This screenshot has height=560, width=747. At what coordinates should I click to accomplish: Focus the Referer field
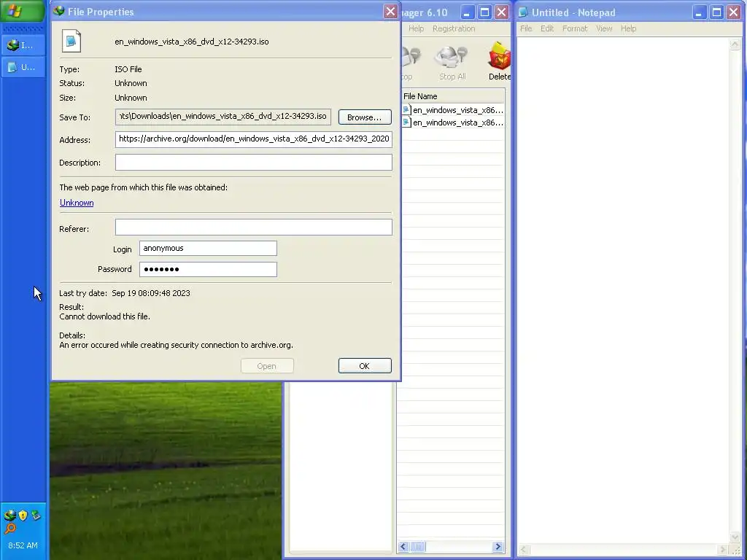point(253,227)
